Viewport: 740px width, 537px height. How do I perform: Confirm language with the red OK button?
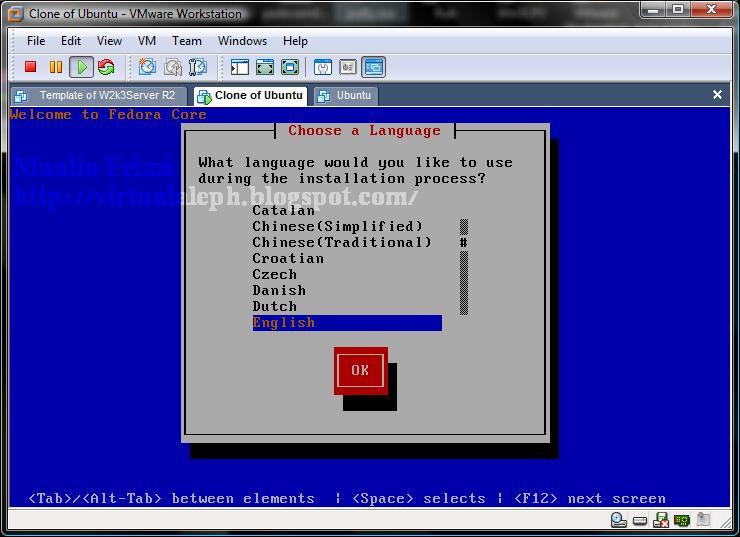361,371
